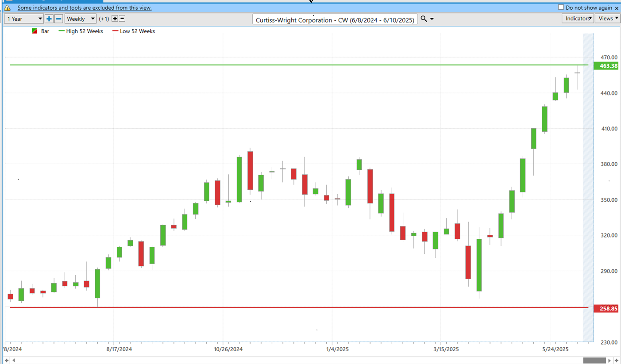Select the High 52 Weeks legend entry

[x=81, y=31]
